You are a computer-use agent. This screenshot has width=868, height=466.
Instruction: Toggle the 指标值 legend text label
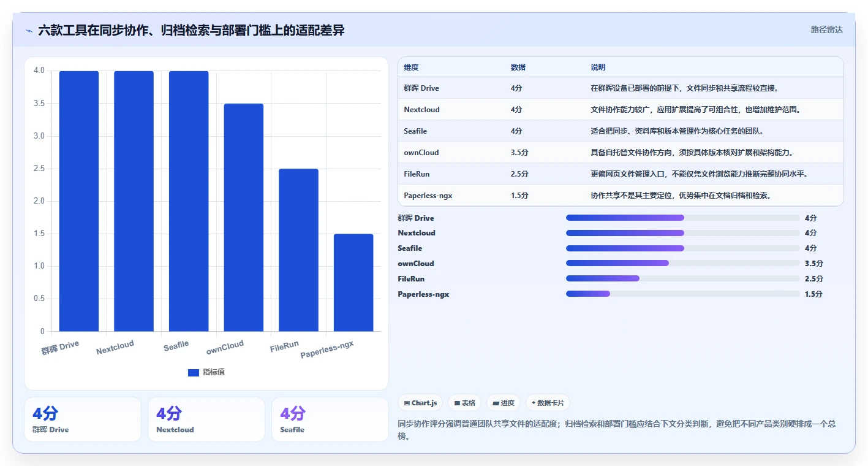214,372
